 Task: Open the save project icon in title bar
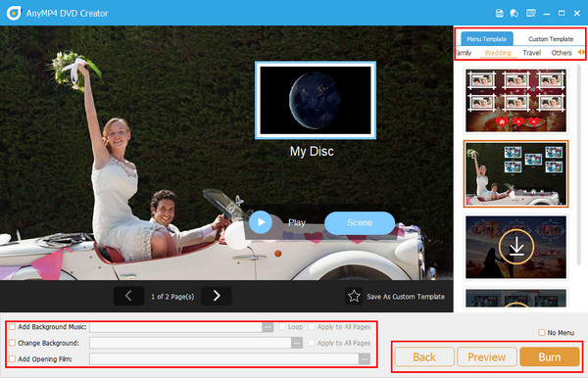click(500, 13)
